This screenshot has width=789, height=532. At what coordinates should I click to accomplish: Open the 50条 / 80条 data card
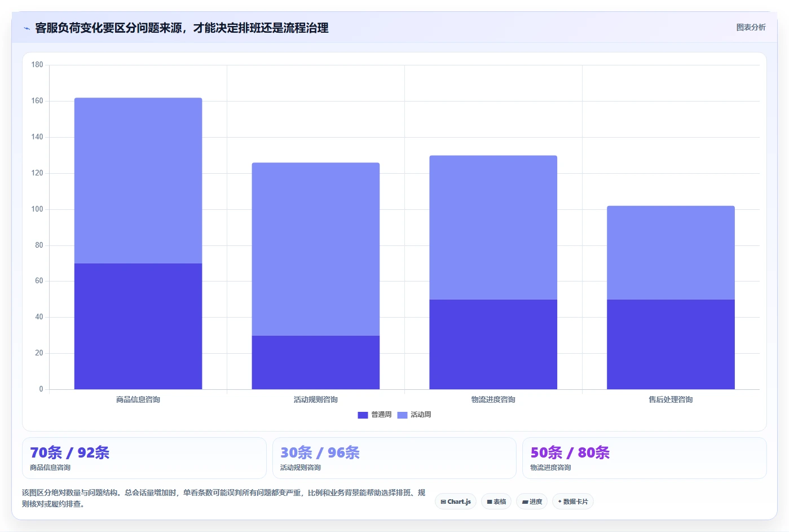click(645, 458)
